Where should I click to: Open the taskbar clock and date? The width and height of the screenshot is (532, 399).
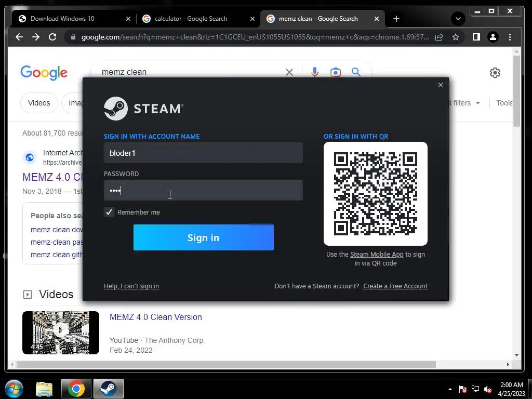point(512,389)
